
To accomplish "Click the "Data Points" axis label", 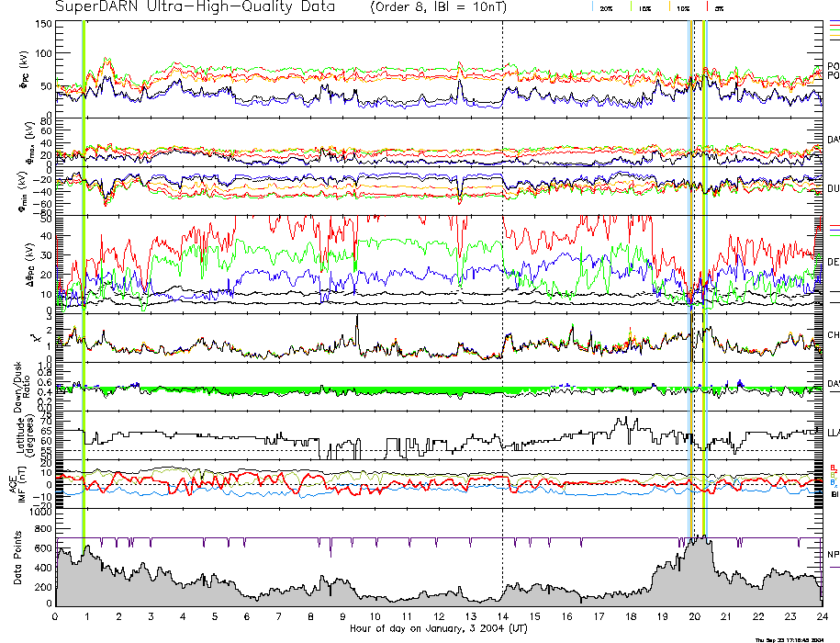I will pos(17,558).
